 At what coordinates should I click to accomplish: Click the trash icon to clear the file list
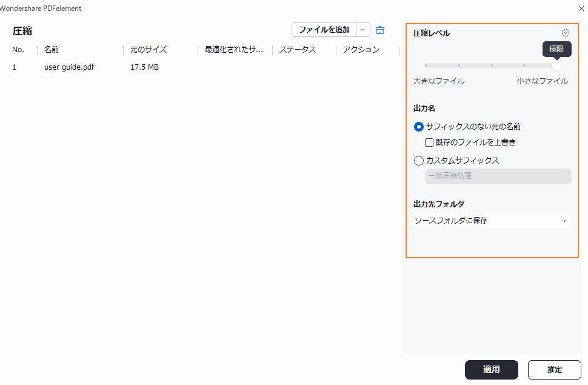[x=380, y=29]
